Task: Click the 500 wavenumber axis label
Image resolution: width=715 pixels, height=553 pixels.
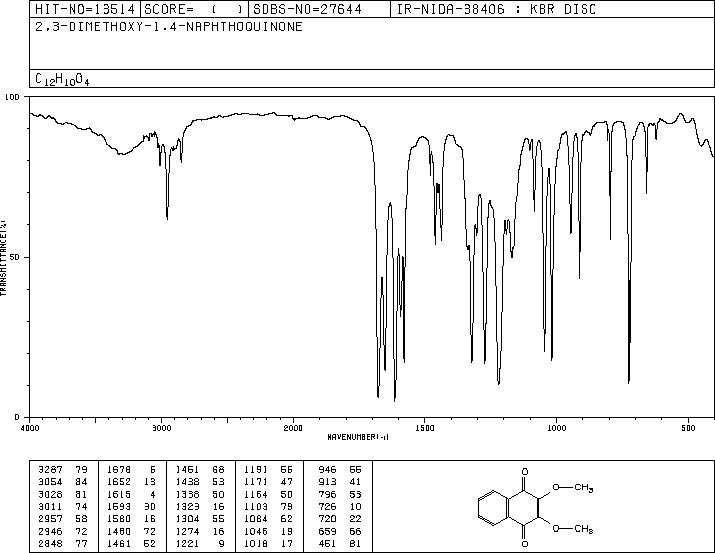Action: click(688, 428)
